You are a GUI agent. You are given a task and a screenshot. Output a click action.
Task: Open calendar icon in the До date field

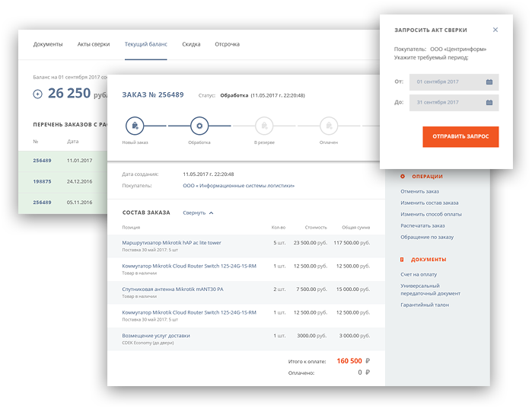point(489,103)
